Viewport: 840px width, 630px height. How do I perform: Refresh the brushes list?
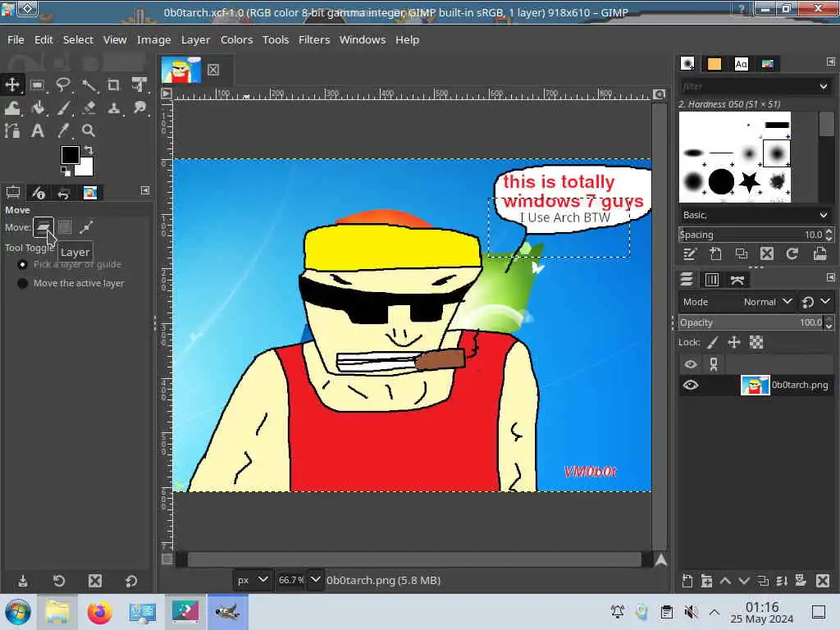coord(792,254)
